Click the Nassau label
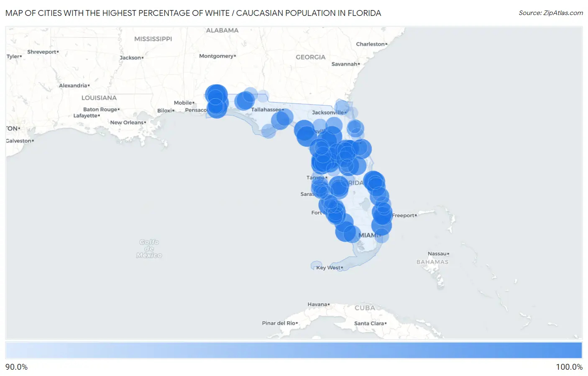The height and width of the screenshot is (376, 588). (437, 254)
